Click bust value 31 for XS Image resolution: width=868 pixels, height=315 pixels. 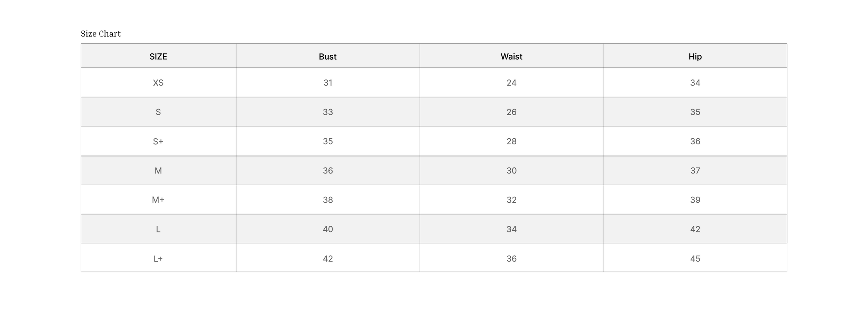(328, 83)
